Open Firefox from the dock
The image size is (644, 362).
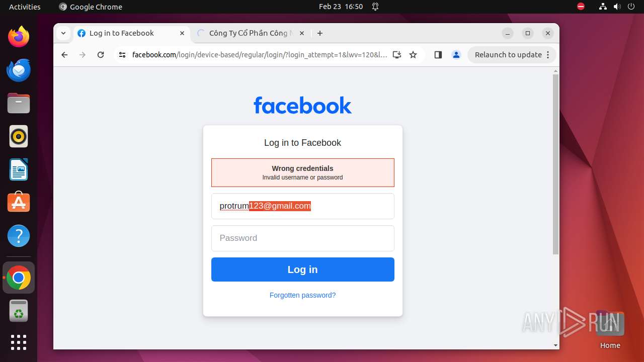[x=19, y=37]
